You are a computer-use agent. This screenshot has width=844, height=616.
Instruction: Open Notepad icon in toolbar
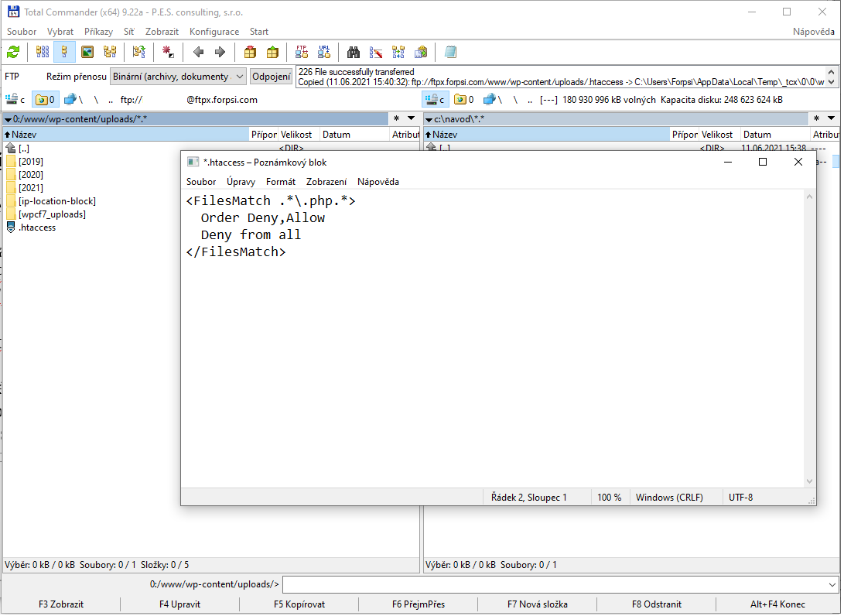[x=450, y=52]
